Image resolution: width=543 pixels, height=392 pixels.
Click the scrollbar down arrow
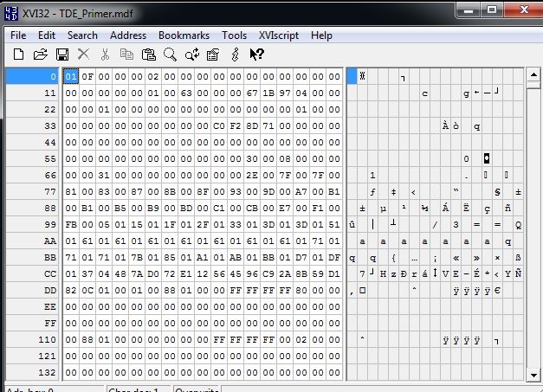[534, 373]
